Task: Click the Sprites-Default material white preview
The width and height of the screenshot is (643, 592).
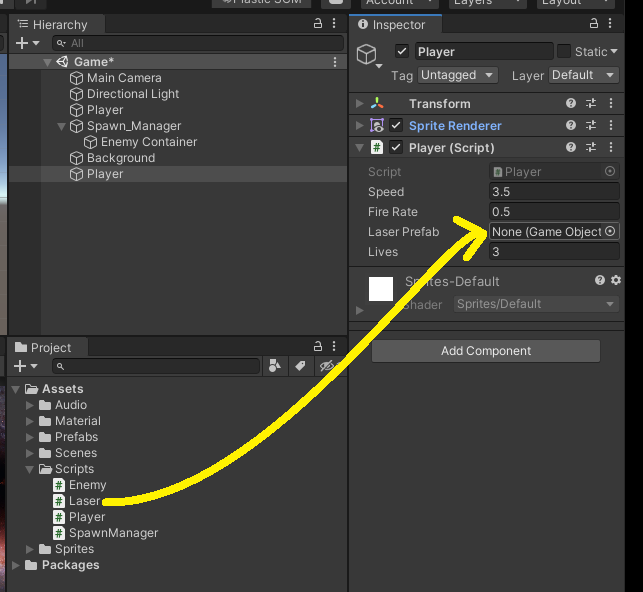Action: tap(381, 289)
